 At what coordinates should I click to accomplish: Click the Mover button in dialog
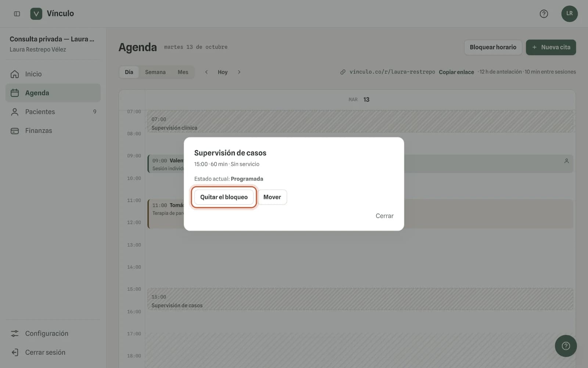click(272, 197)
